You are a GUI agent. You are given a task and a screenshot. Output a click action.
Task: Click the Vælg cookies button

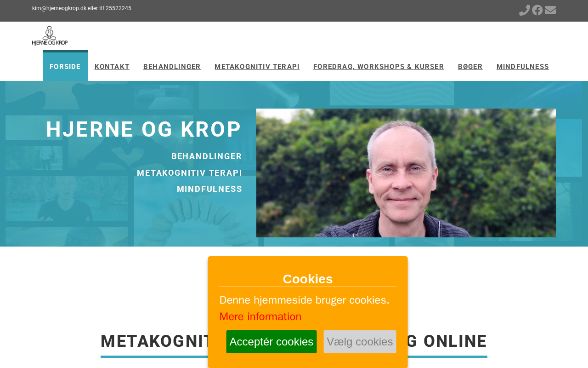360,342
